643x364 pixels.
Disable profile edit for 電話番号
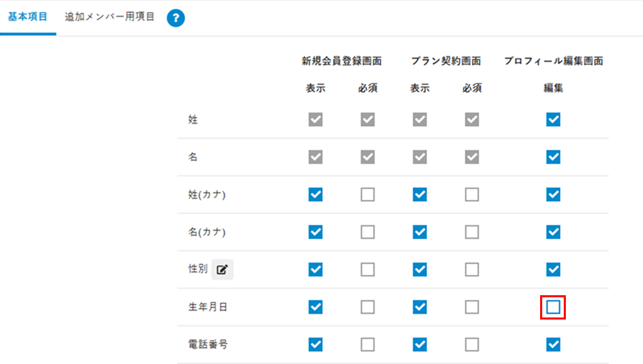point(553,345)
